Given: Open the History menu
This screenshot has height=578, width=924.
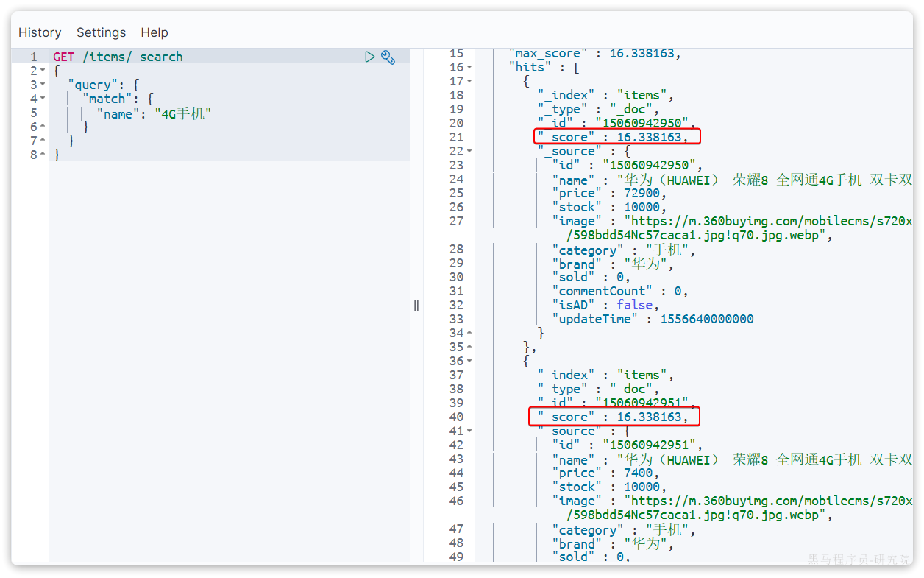Looking at the screenshot, I should point(40,32).
